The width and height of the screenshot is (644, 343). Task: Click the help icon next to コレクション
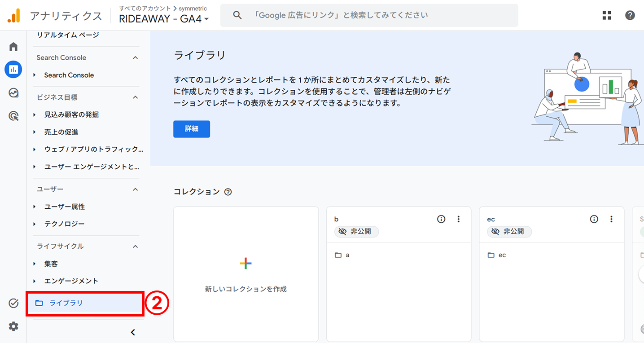point(228,192)
